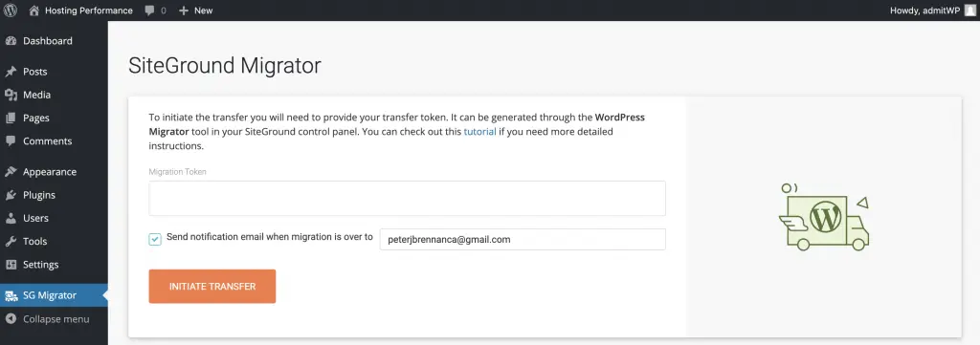
Task: Click the SG Migrator truck icon in sidebar
Action: [x=11, y=295]
